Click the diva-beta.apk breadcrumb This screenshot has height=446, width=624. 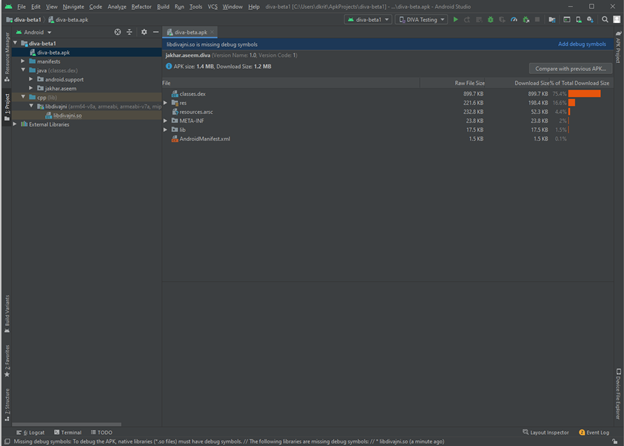click(68, 20)
